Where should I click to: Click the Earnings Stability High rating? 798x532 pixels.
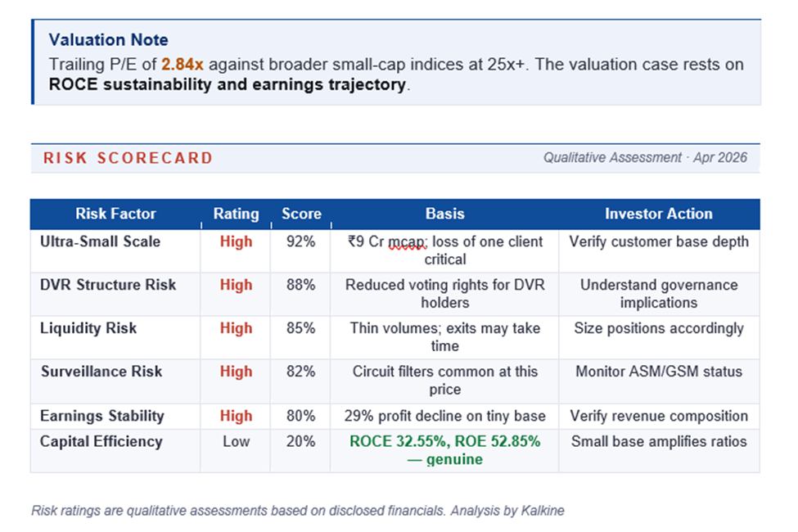point(236,415)
